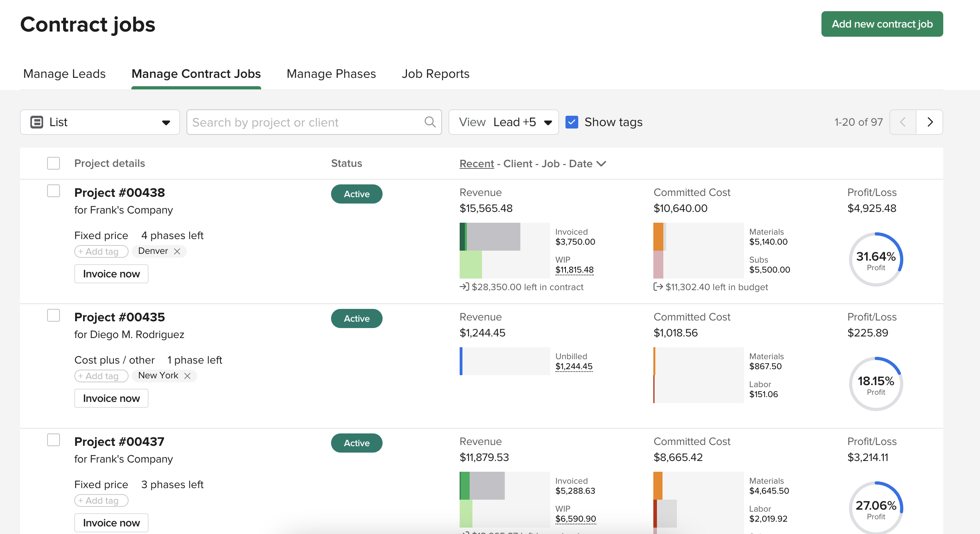Open the View Lead +5 dropdown
980x534 pixels.
(x=504, y=122)
